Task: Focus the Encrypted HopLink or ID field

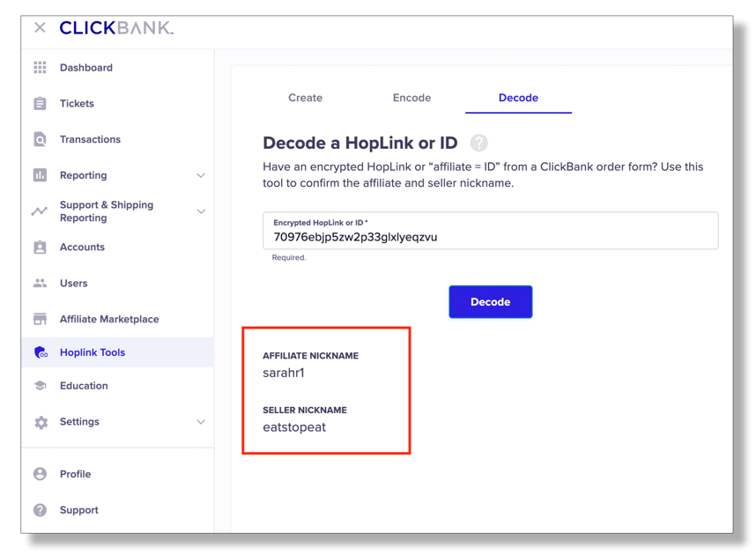Action: [490, 231]
